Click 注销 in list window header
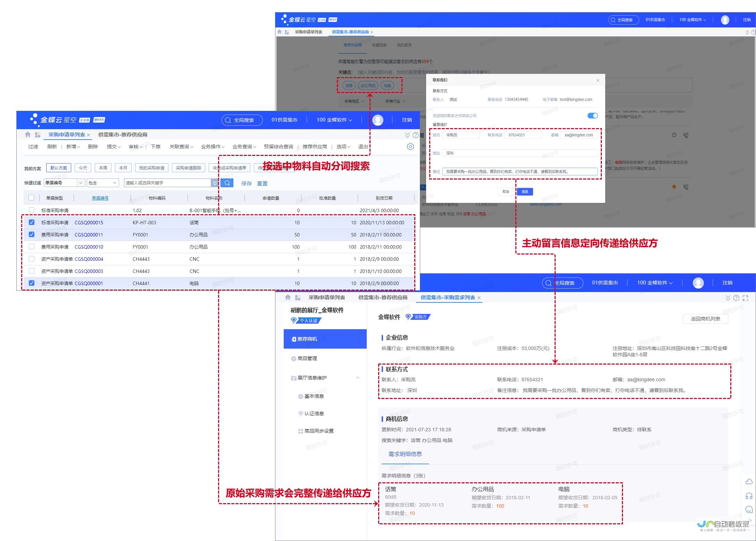The width and height of the screenshot is (756, 541). (407, 120)
